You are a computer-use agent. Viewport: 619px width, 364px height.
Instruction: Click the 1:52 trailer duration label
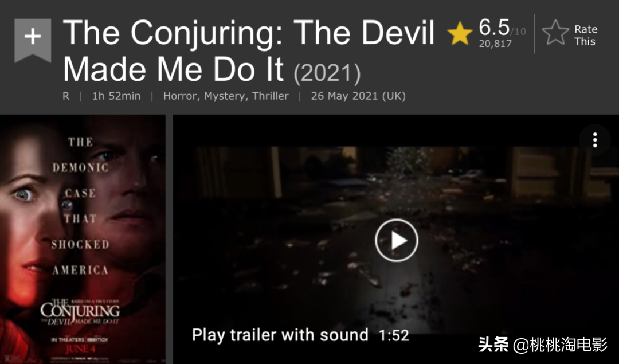click(394, 335)
